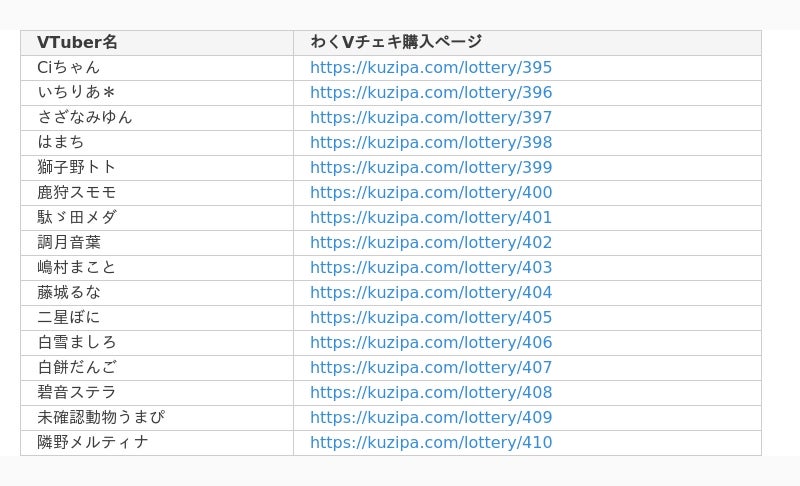Click the lottery/400 link for 鹿狩スモモ
Screen dimensions: 800x486
pos(430,193)
